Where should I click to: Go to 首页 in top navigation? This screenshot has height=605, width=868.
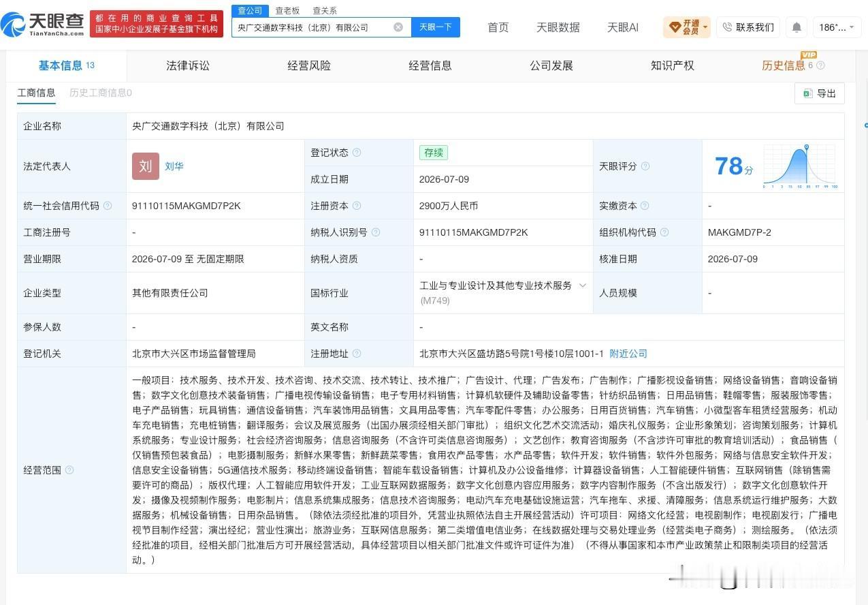coord(498,27)
